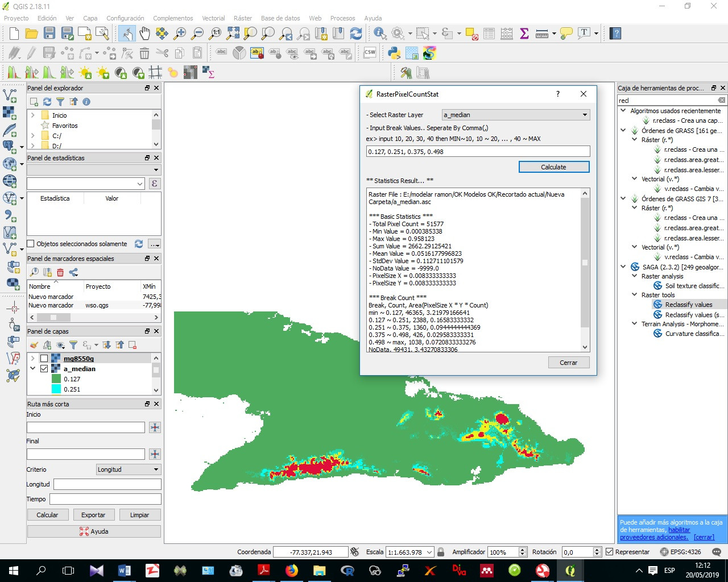This screenshot has height=582, width=728.
Task: Expand the mq8550q layer legend
Action: pyautogui.click(x=33, y=359)
